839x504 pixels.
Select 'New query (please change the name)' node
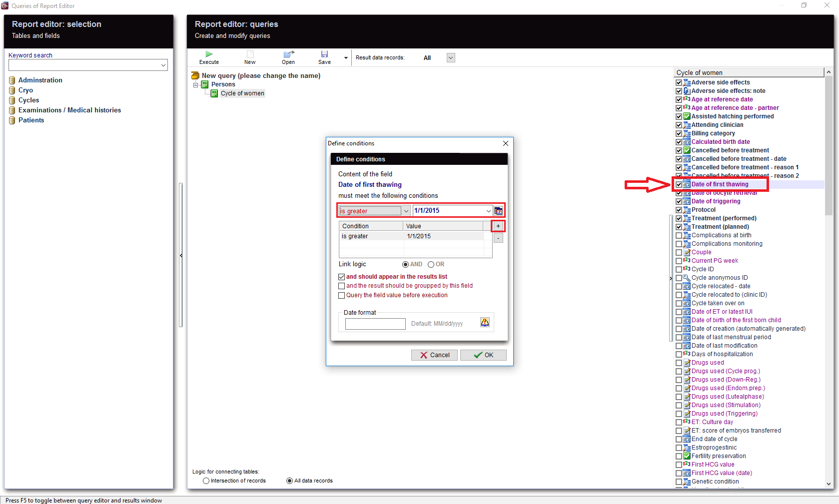(x=261, y=76)
